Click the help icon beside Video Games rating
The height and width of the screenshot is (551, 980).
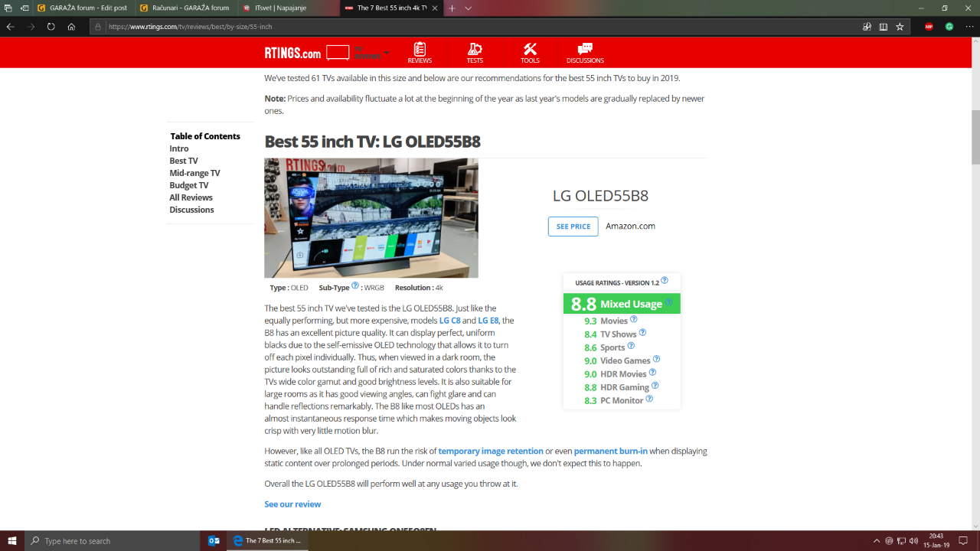(656, 360)
